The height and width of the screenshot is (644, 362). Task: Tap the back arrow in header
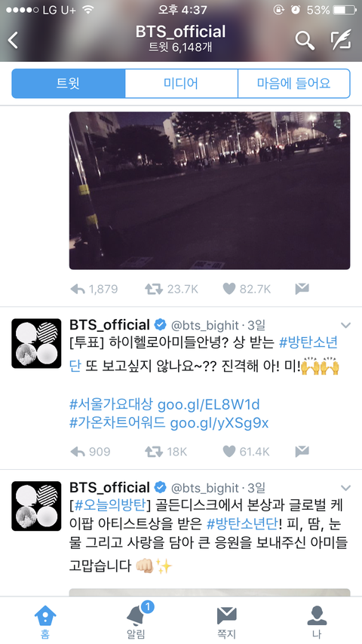click(13, 40)
